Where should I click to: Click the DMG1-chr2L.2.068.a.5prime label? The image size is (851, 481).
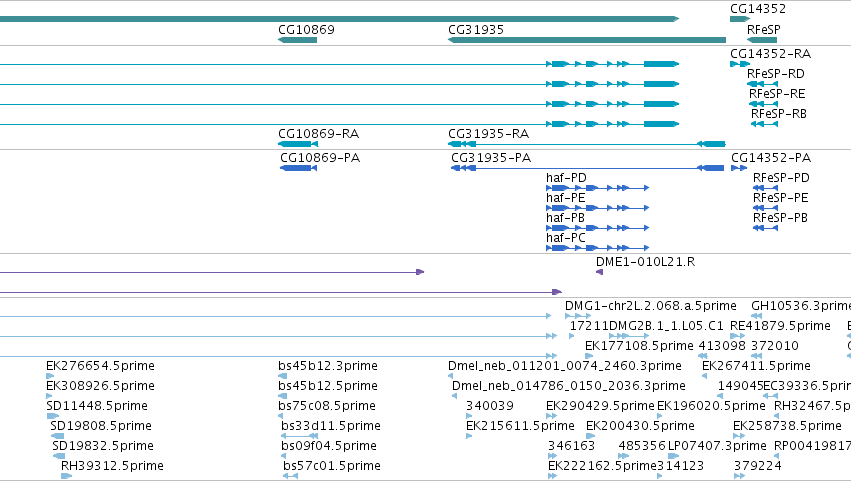651,306
